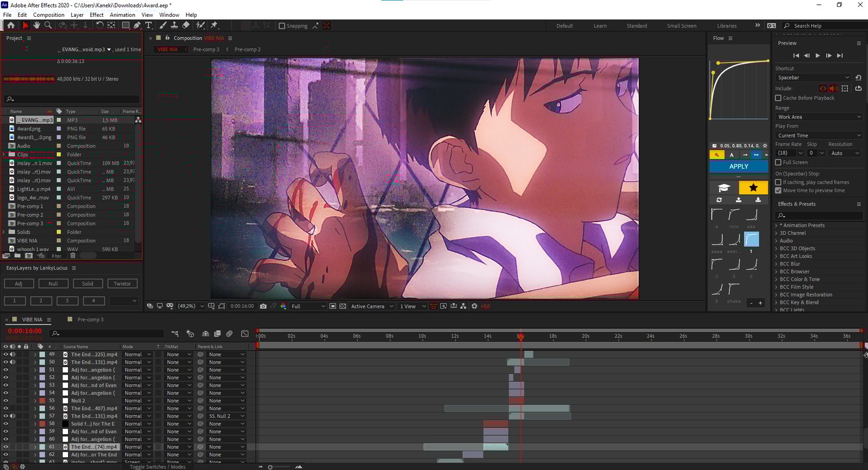Open the Active Camera view dropdown

(372, 306)
